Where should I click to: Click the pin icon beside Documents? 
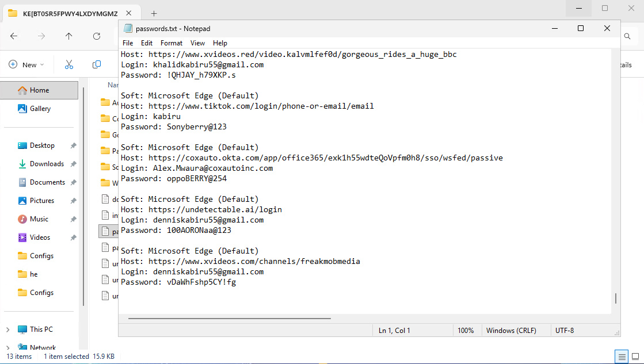pyautogui.click(x=73, y=182)
